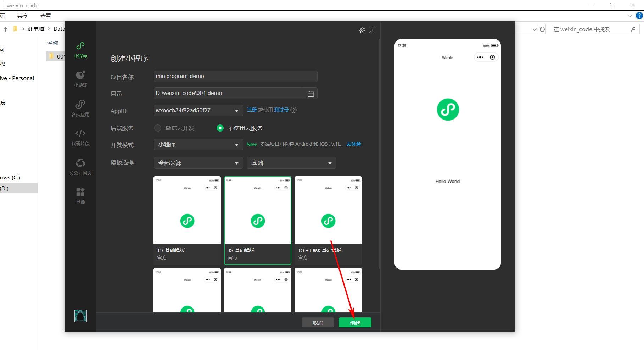Select the 微信云开发 radio button
This screenshot has height=350, width=644.
coord(158,128)
